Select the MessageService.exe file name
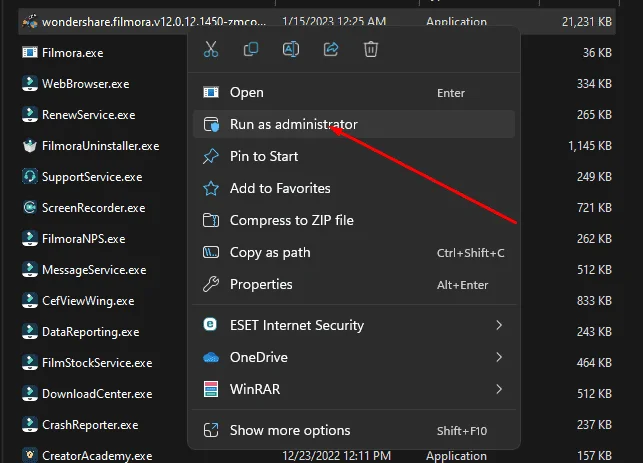 pyautogui.click(x=94, y=270)
